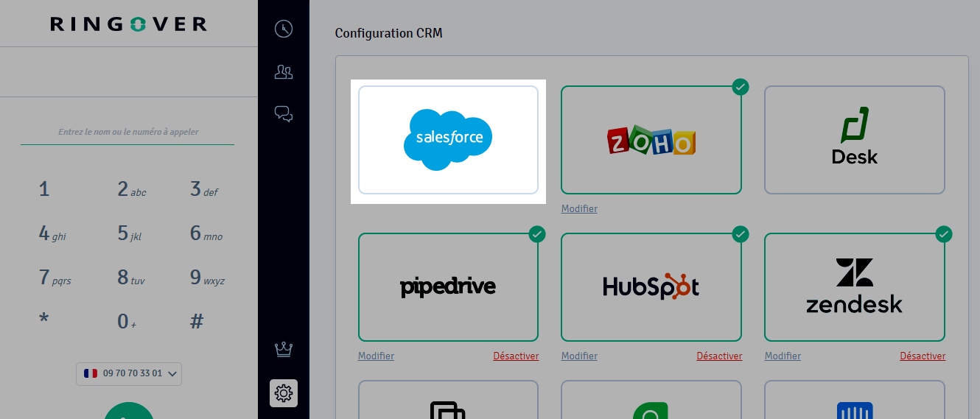Dial key 5 jkl on keypad
Image resolution: width=980 pixels, height=419 pixels.
pyautogui.click(x=130, y=234)
